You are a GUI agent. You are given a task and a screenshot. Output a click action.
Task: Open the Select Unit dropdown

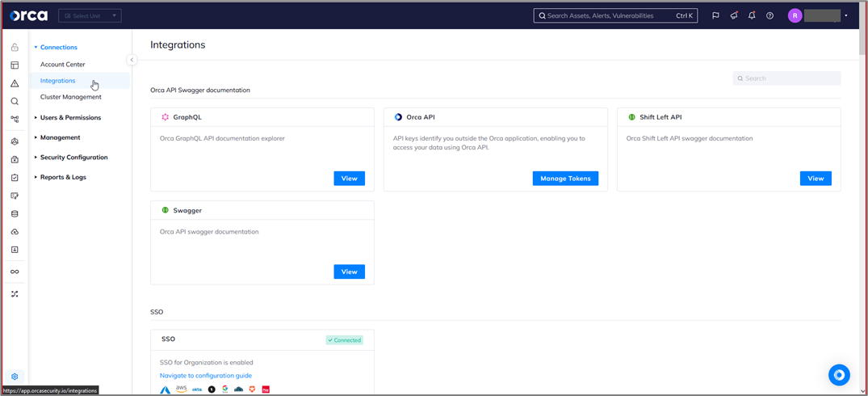point(90,15)
